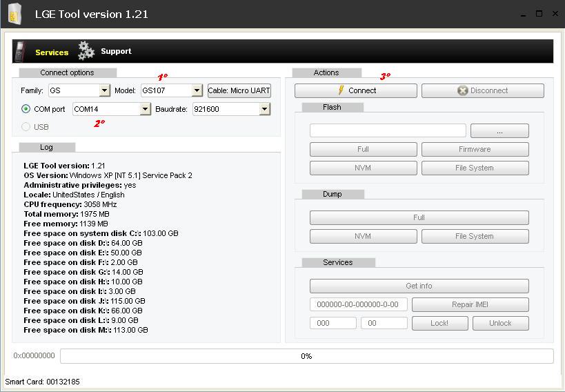Click the Get info button
Image resolution: width=565 pixels, height=392 pixels.
pyautogui.click(x=419, y=286)
